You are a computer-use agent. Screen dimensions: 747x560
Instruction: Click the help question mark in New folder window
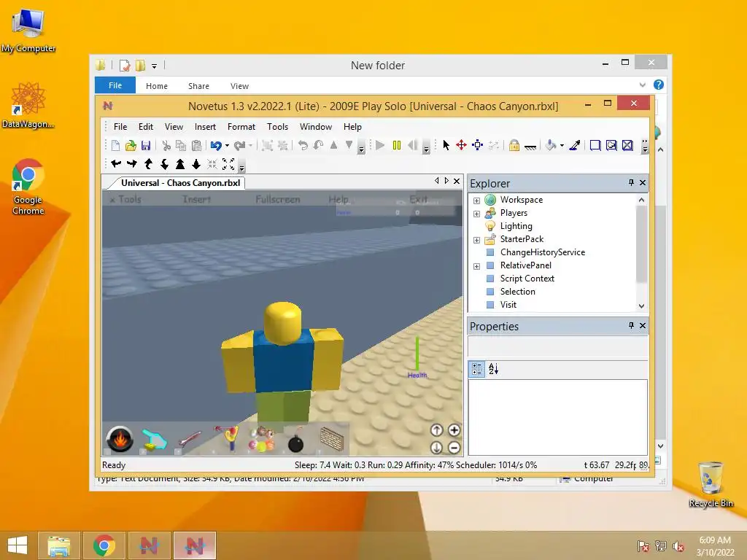[x=659, y=85]
